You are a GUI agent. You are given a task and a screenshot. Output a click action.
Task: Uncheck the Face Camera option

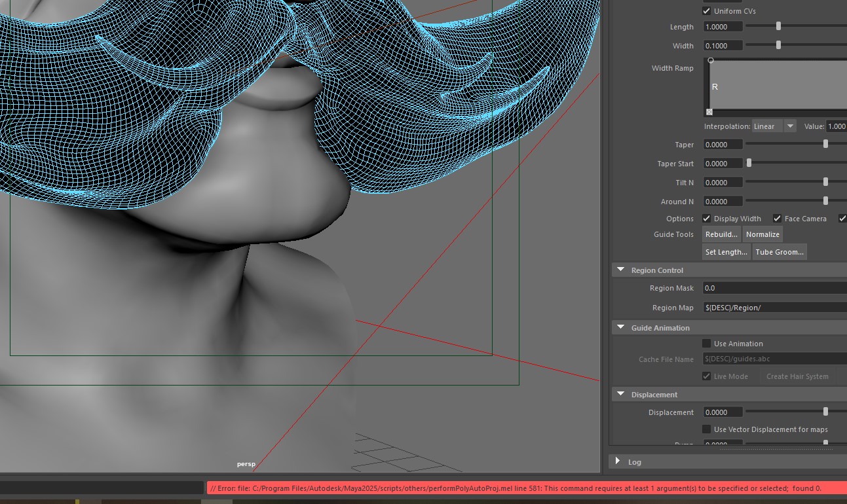[x=777, y=219]
